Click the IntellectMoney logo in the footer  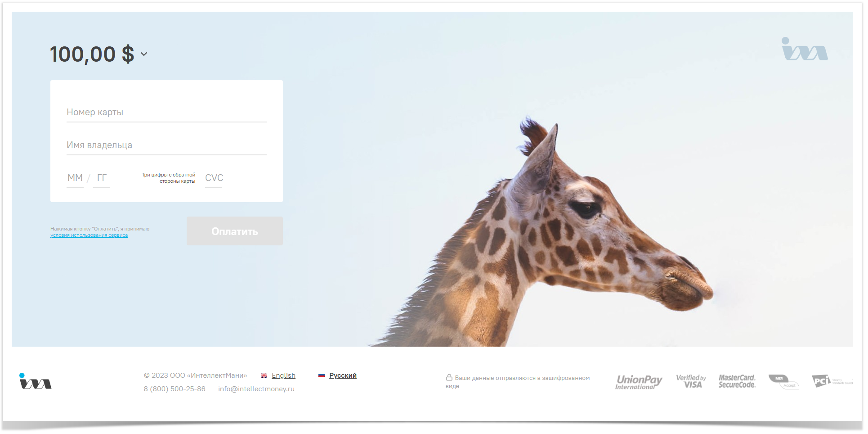(x=36, y=381)
